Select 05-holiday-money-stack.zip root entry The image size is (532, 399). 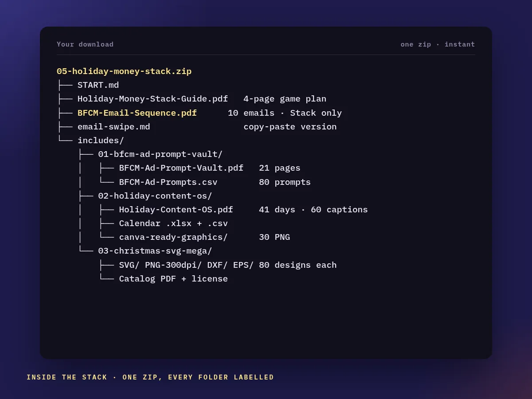click(124, 71)
